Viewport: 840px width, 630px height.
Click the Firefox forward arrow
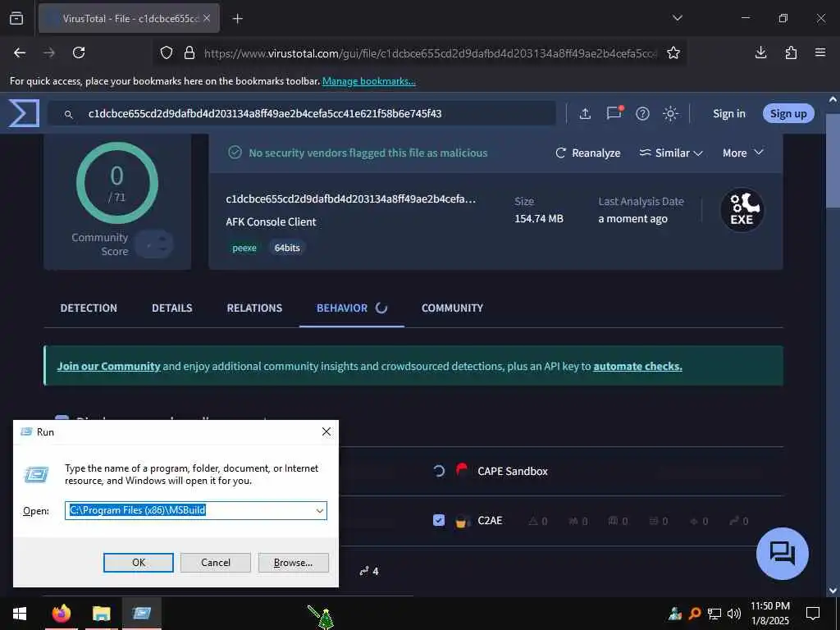point(49,52)
